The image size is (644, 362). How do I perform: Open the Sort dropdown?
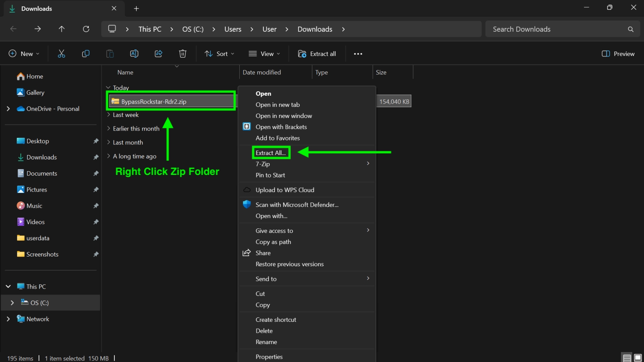click(x=219, y=54)
